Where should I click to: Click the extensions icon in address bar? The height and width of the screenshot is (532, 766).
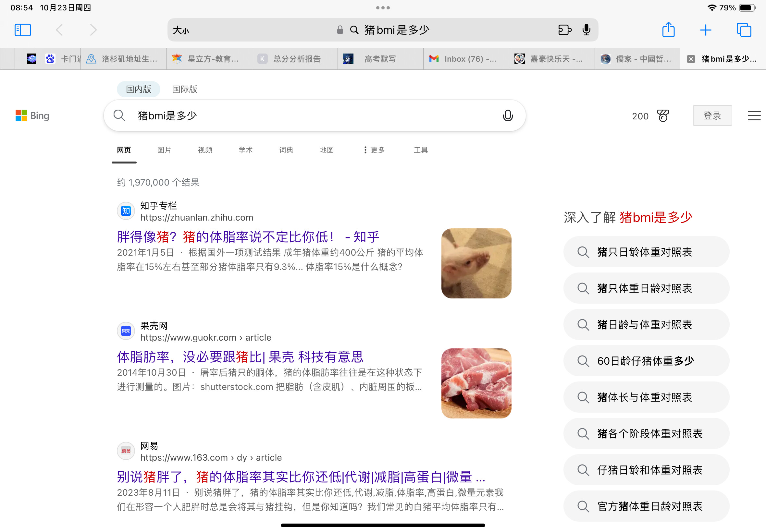click(x=564, y=30)
